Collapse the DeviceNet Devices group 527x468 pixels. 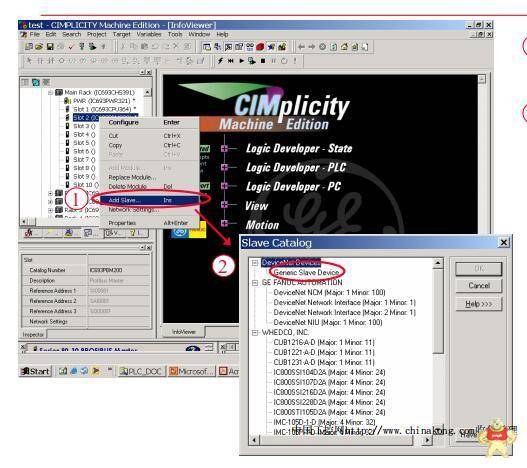pyautogui.click(x=255, y=263)
